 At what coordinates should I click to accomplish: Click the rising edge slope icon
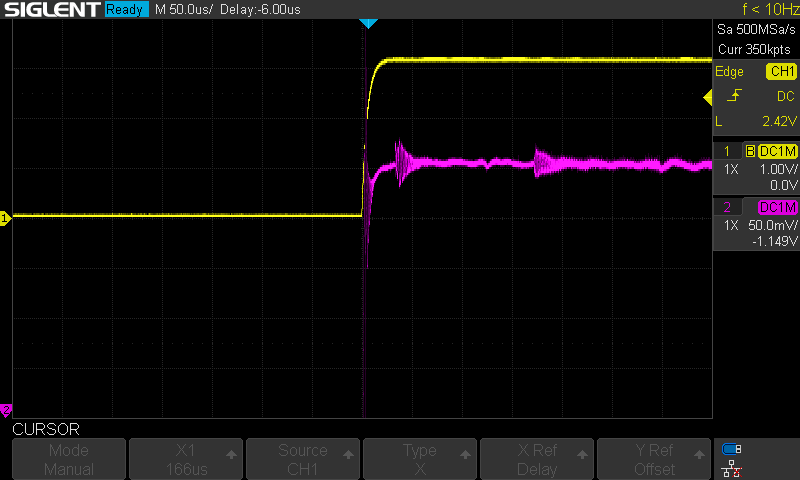735,96
